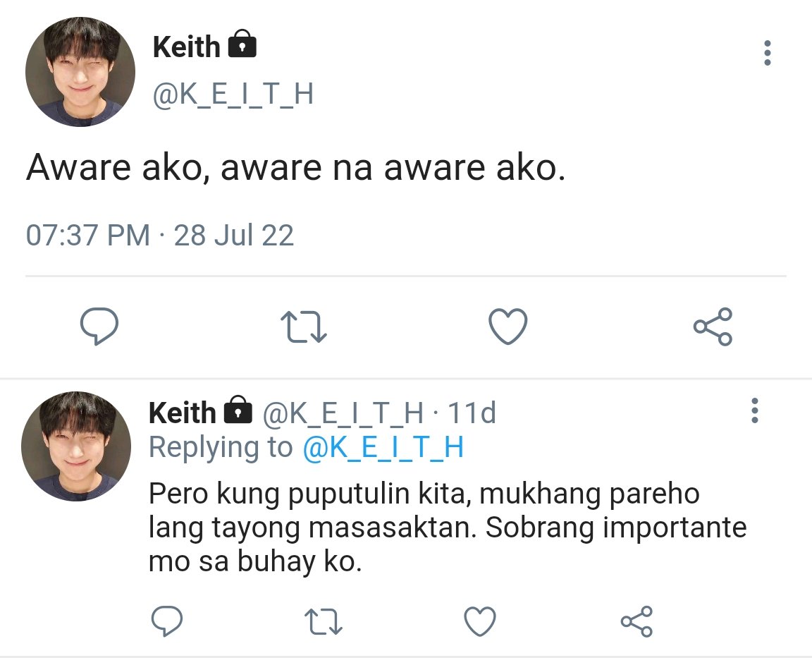Retweet the 'Pero kung puputulin kita' reply
812x658 pixels.
pos(323,621)
